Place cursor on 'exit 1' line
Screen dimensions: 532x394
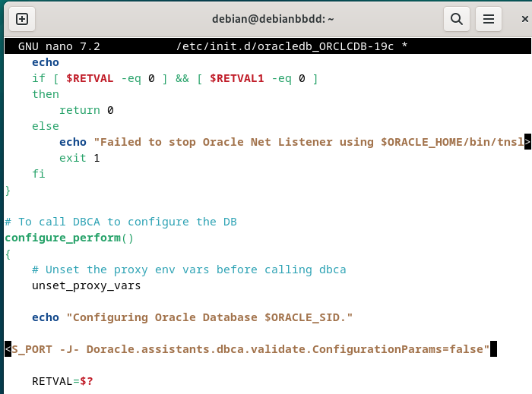coord(80,158)
